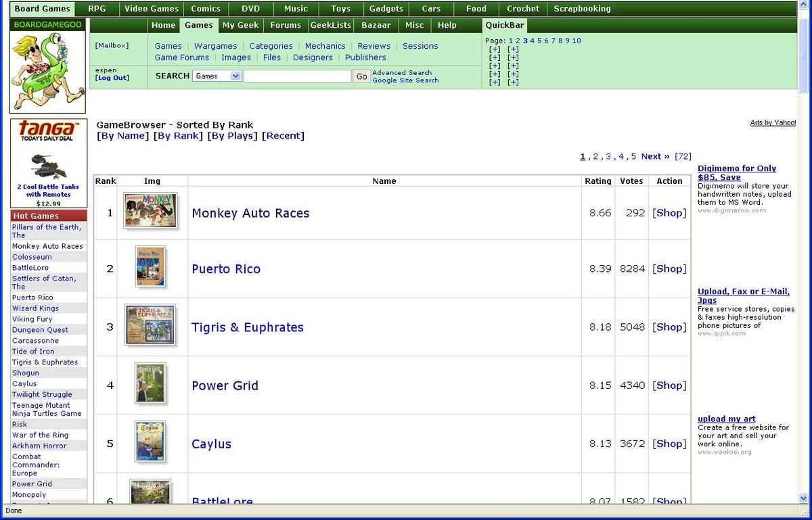Screen dimensions: 812x520
Task: Go to the Bazaar tab
Action: pos(376,25)
